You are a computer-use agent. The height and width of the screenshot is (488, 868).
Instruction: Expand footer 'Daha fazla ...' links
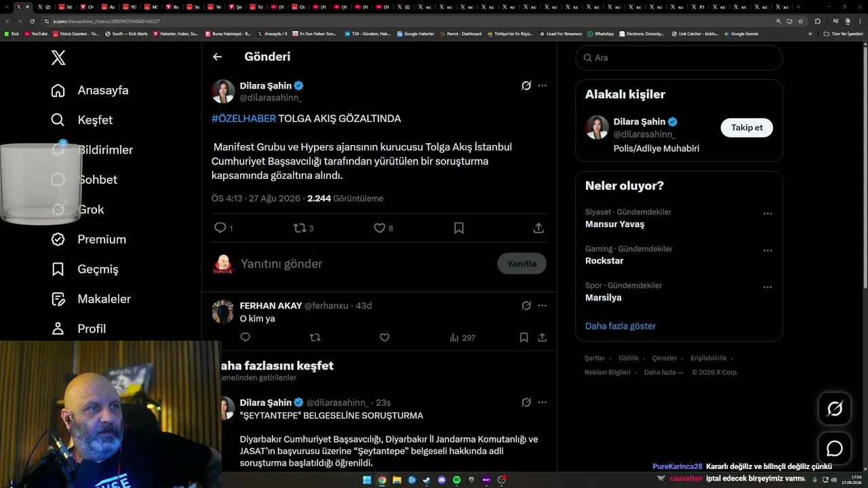pos(662,372)
